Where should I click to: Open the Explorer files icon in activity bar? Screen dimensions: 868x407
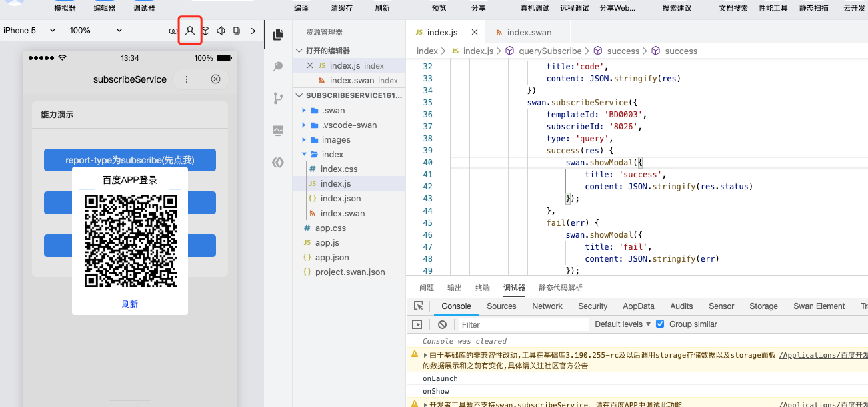[x=279, y=34]
